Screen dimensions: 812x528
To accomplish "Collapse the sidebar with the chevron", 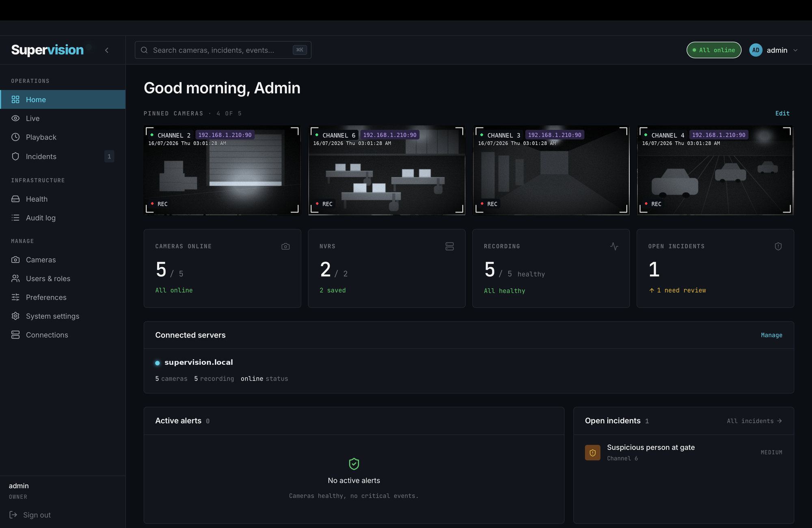I will pyautogui.click(x=107, y=50).
